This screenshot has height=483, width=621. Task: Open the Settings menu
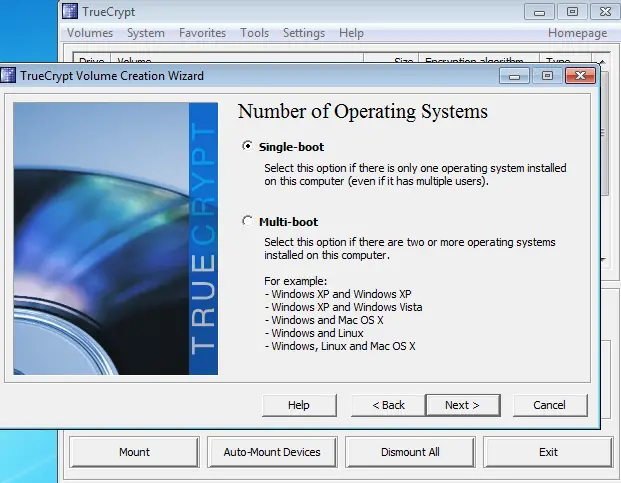pyautogui.click(x=304, y=33)
